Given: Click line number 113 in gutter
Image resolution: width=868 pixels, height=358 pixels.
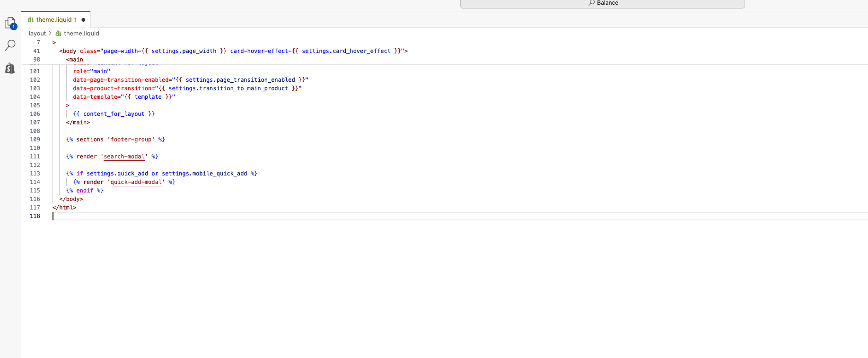Looking at the screenshot, I should (x=35, y=174).
